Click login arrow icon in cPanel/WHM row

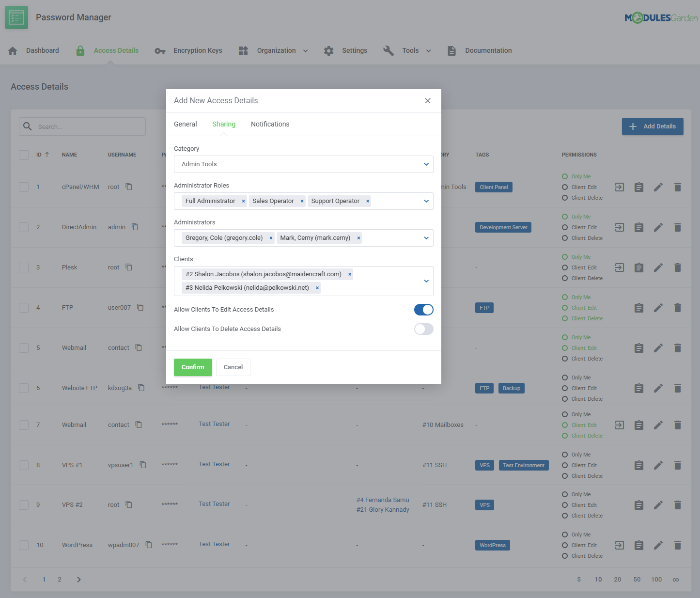[x=620, y=187]
